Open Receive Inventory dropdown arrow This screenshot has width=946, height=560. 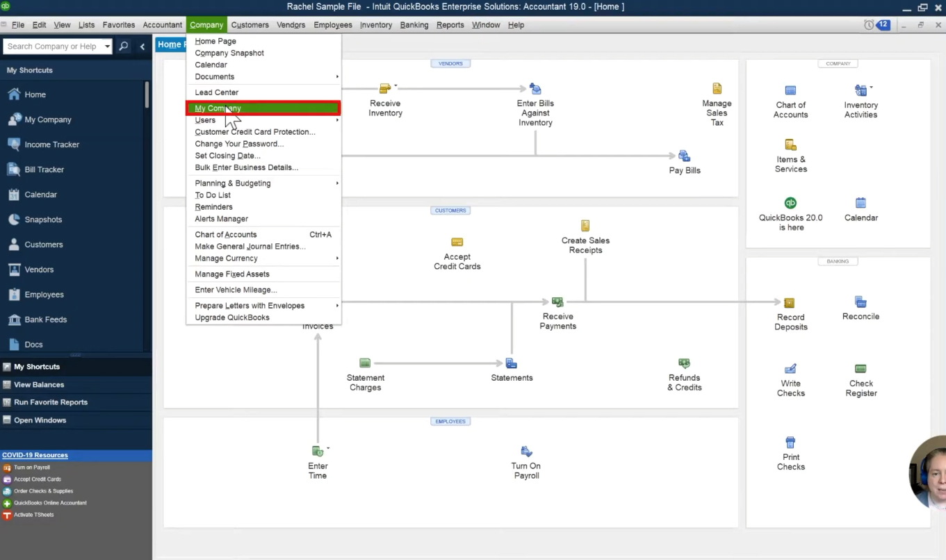[x=395, y=85]
